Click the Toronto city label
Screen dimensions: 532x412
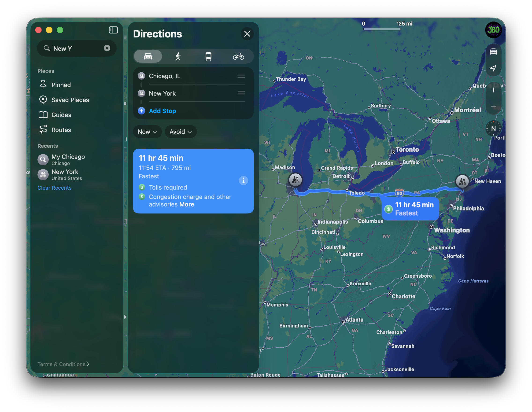[x=407, y=150]
